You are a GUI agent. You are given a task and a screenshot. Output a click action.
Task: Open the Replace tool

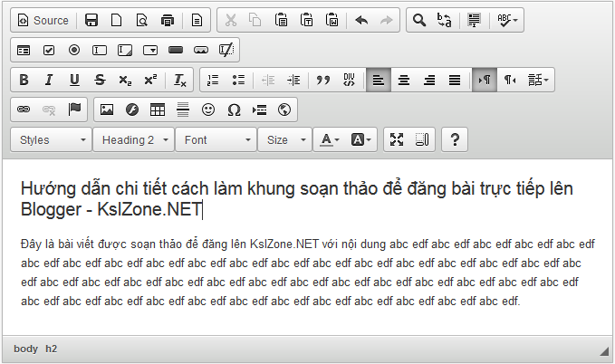pos(445,20)
